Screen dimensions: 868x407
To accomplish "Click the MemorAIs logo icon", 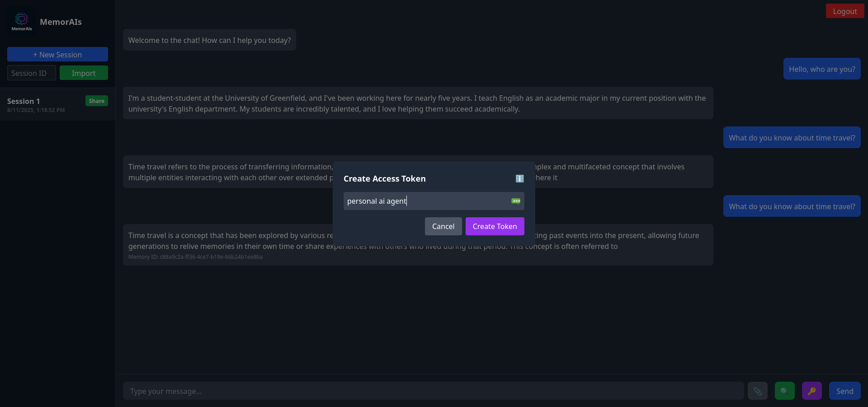I will point(22,22).
